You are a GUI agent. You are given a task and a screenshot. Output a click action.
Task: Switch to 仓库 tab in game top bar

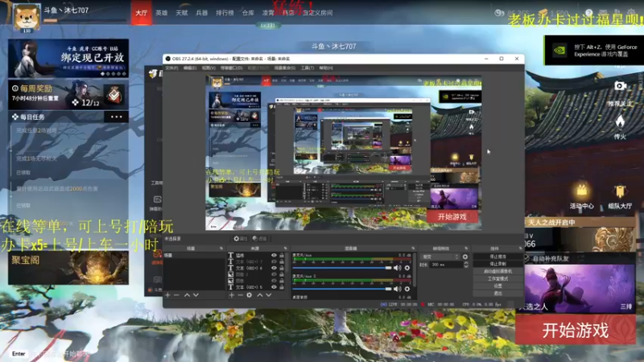pyautogui.click(x=248, y=13)
